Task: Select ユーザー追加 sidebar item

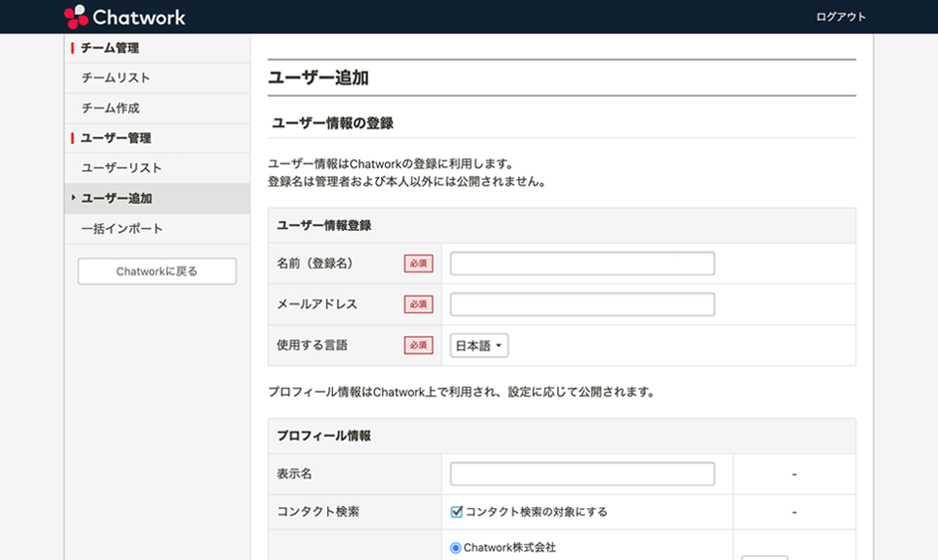Action: [x=157, y=199]
